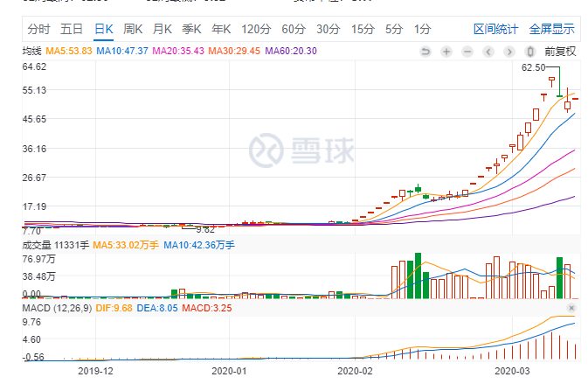Select the 月K monthly chart tab
This screenshot has height=384, width=588.
(x=163, y=29)
